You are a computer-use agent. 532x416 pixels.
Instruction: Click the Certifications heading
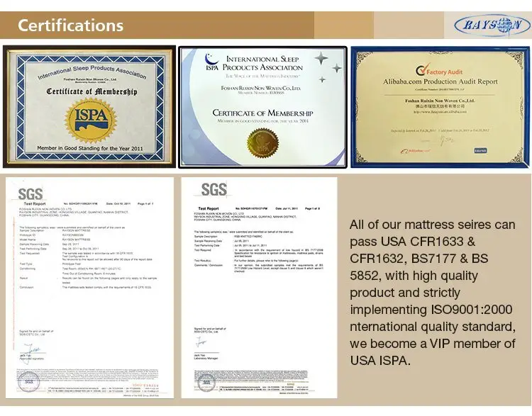70,26
